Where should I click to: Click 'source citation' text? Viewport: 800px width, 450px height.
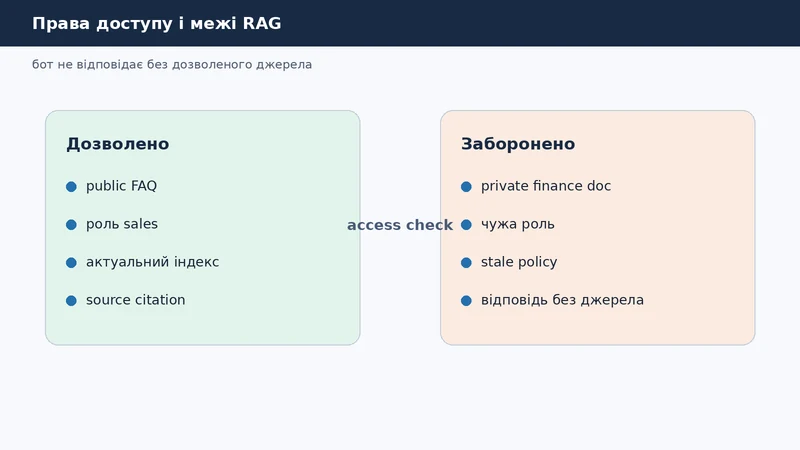coord(136,300)
